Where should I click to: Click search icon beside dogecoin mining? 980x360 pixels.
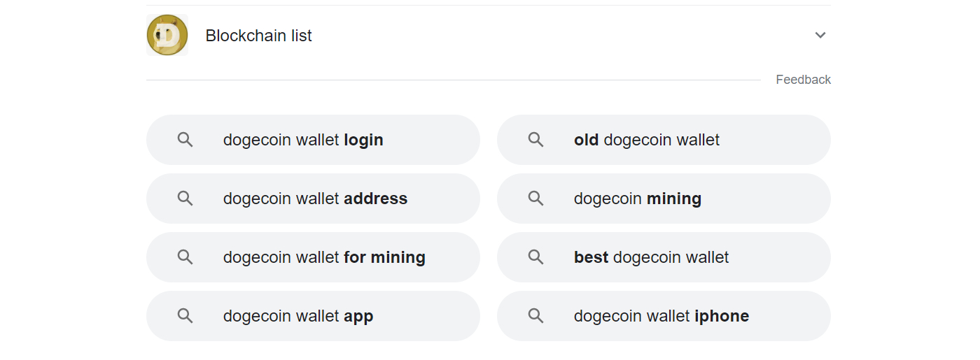(535, 199)
